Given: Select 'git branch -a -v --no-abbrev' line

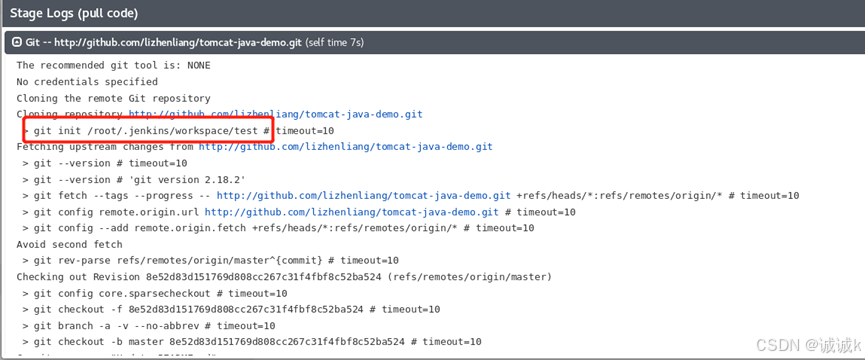Looking at the screenshot, I should coord(148,326).
